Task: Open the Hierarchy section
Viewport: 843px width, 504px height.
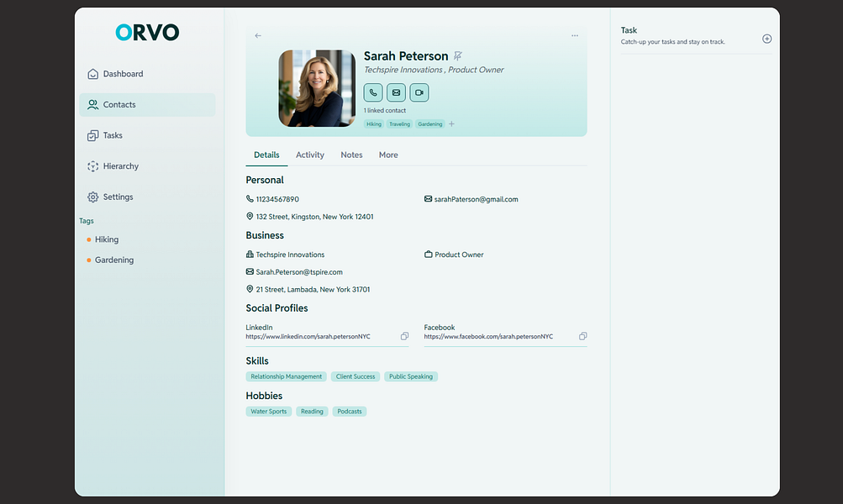Action: (147, 166)
